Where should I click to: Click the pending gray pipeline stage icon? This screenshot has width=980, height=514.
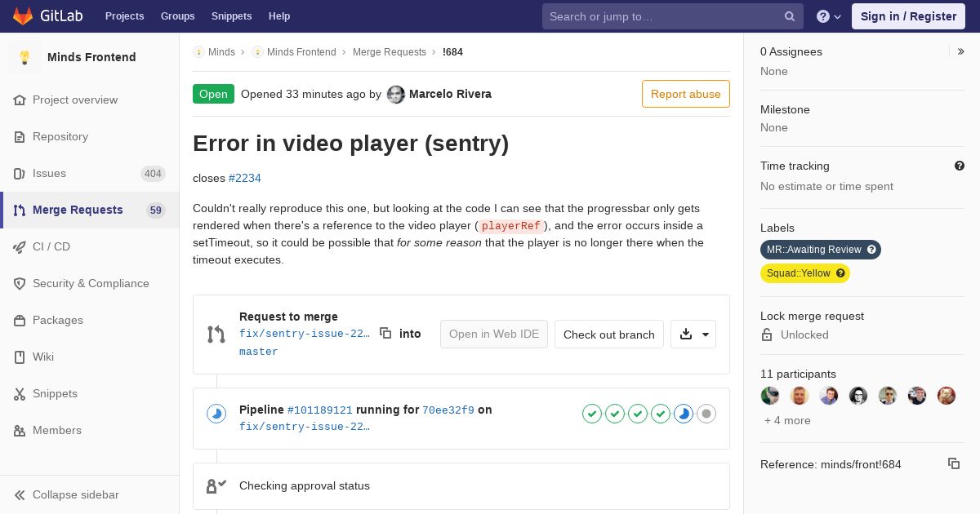706,414
